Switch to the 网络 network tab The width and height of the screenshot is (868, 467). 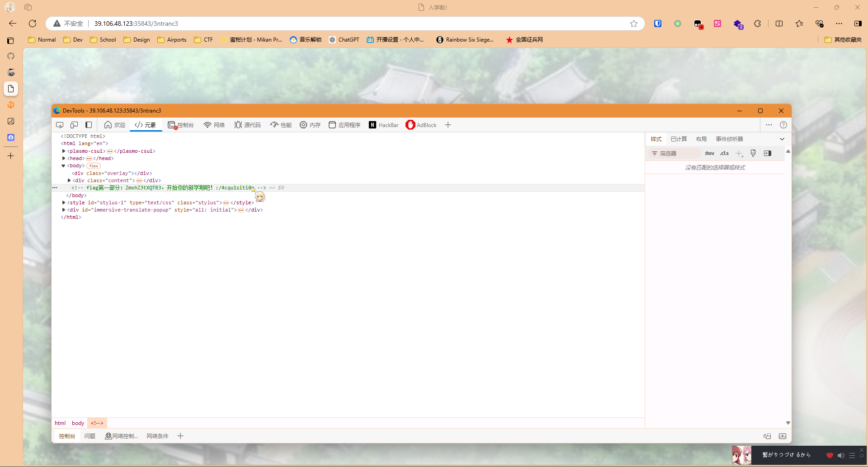214,125
